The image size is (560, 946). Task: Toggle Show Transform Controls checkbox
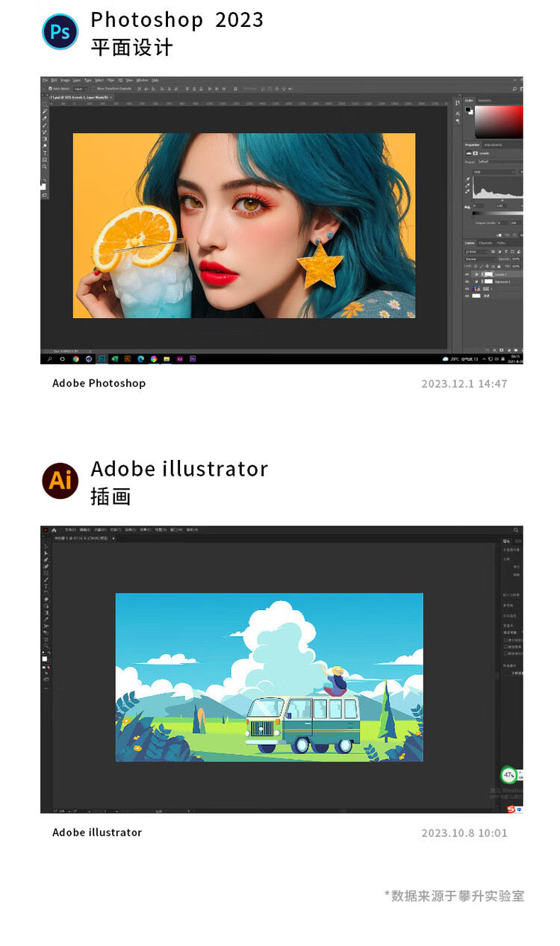[93, 88]
